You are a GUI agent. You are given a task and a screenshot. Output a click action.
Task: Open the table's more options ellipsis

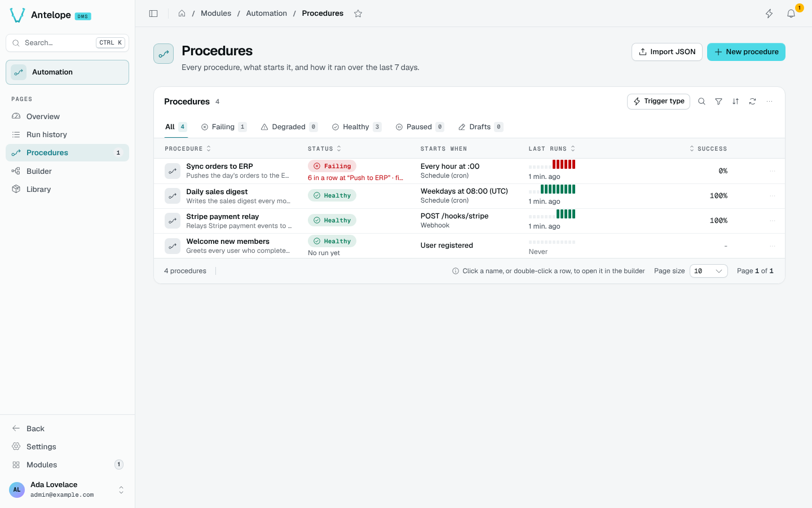click(769, 102)
